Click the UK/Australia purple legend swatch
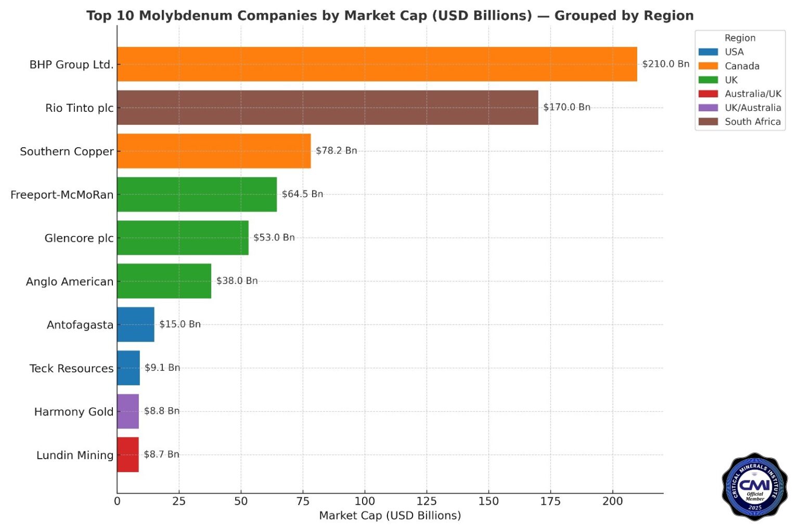The width and height of the screenshot is (799, 532). pos(708,108)
